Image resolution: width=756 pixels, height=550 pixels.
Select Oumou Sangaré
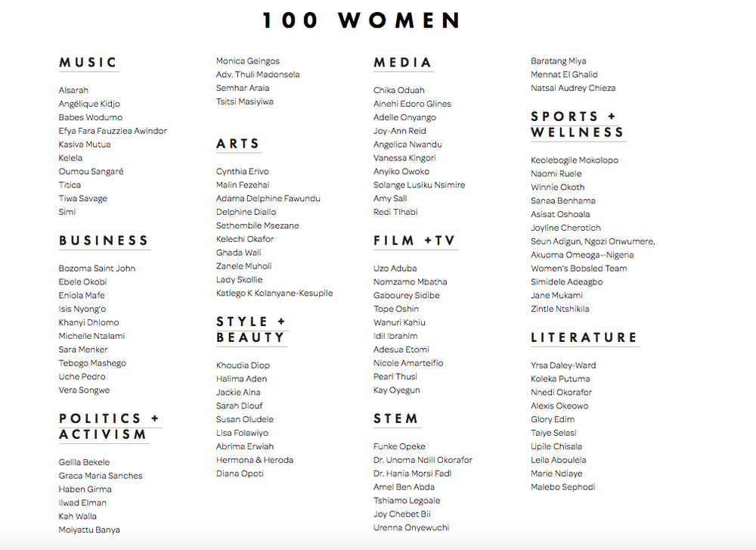pyautogui.click(x=91, y=171)
